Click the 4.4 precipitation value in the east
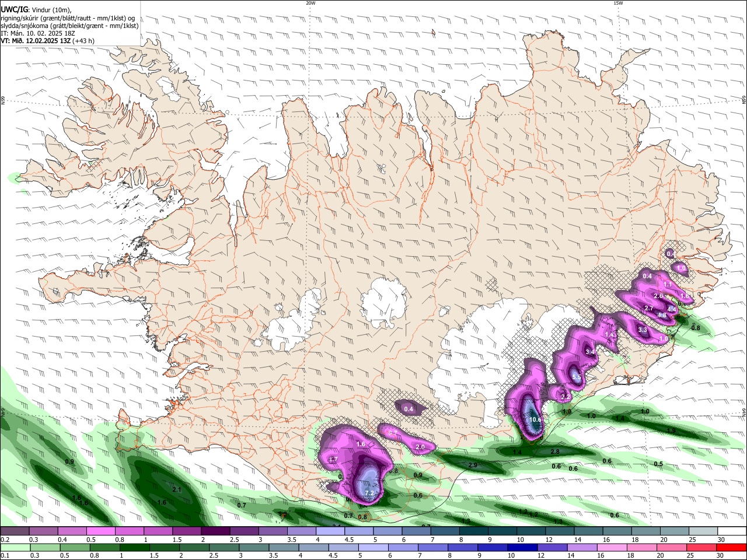This screenshot has height=560, width=747. click(672, 309)
